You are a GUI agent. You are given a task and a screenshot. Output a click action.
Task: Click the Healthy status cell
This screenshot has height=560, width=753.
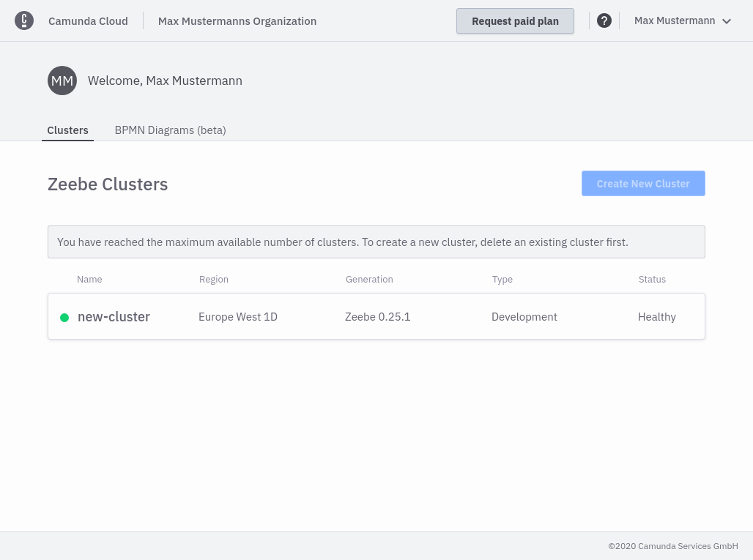coord(657,317)
